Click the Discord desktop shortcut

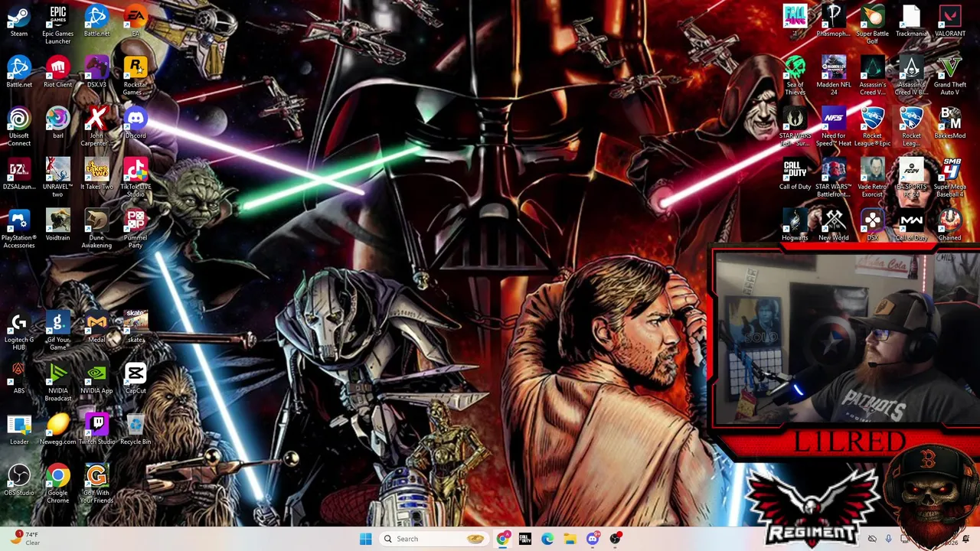pyautogui.click(x=136, y=123)
